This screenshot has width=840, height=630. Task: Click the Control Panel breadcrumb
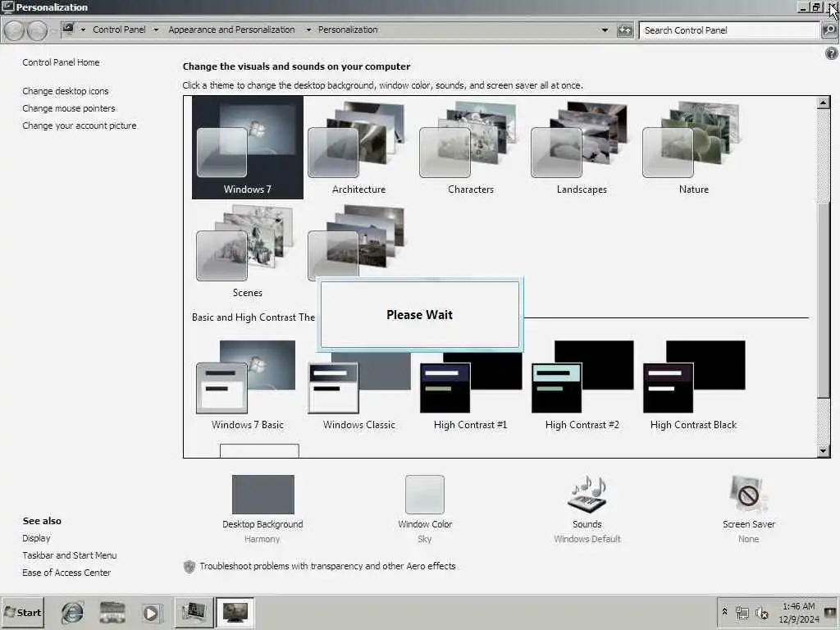tap(119, 30)
